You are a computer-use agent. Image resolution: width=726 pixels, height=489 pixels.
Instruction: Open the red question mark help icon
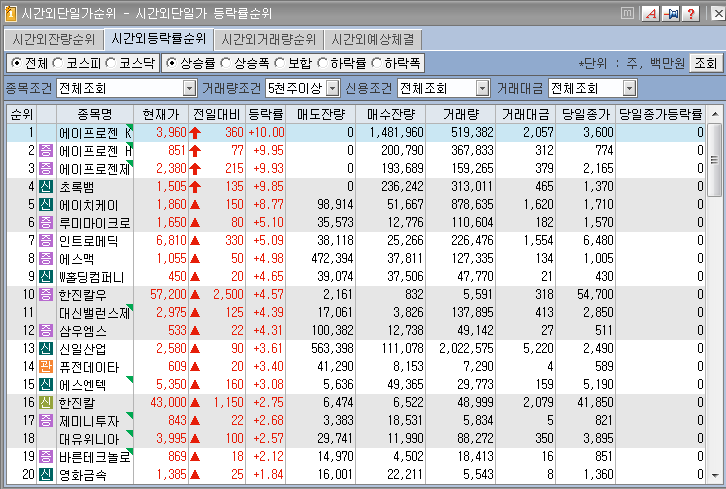coord(690,13)
